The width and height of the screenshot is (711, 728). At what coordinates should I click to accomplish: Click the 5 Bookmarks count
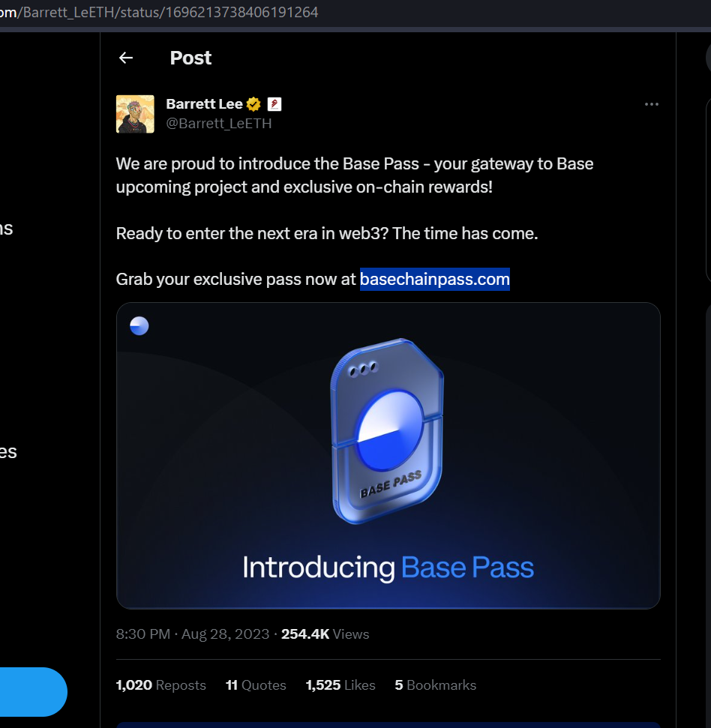[436, 685]
